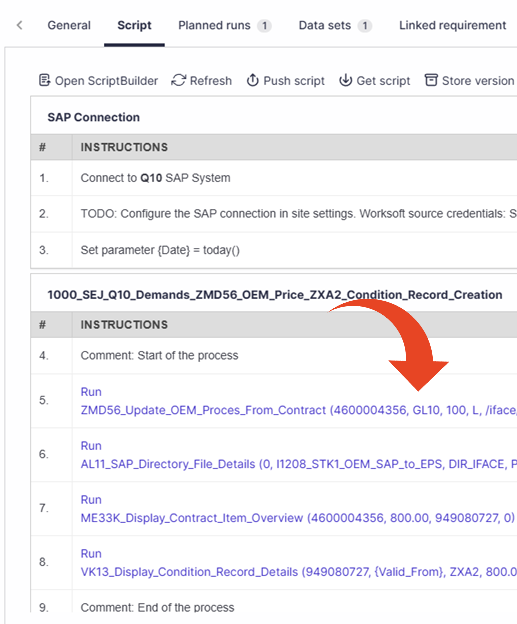The height and width of the screenshot is (624, 517).
Task: Click the Push script label
Action: (x=294, y=81)
